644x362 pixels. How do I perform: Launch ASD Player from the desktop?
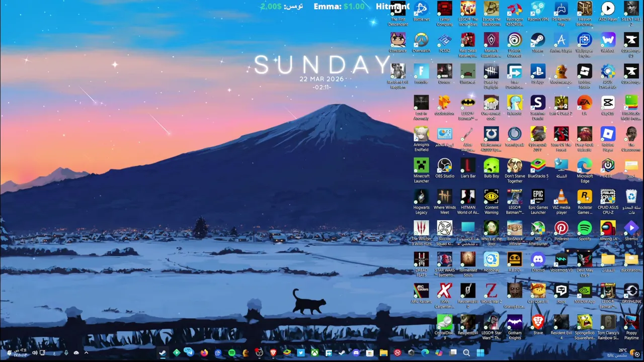pyautogui.click(x=608, y=12)
